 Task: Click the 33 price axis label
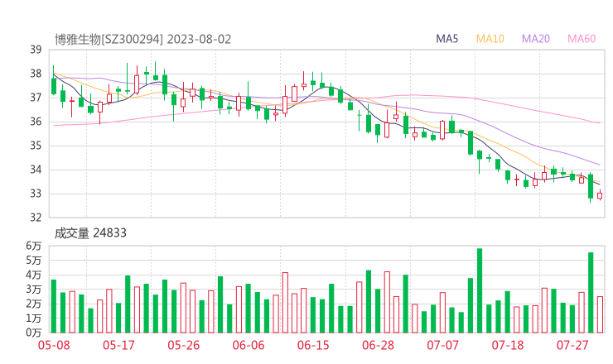(36, 194)
